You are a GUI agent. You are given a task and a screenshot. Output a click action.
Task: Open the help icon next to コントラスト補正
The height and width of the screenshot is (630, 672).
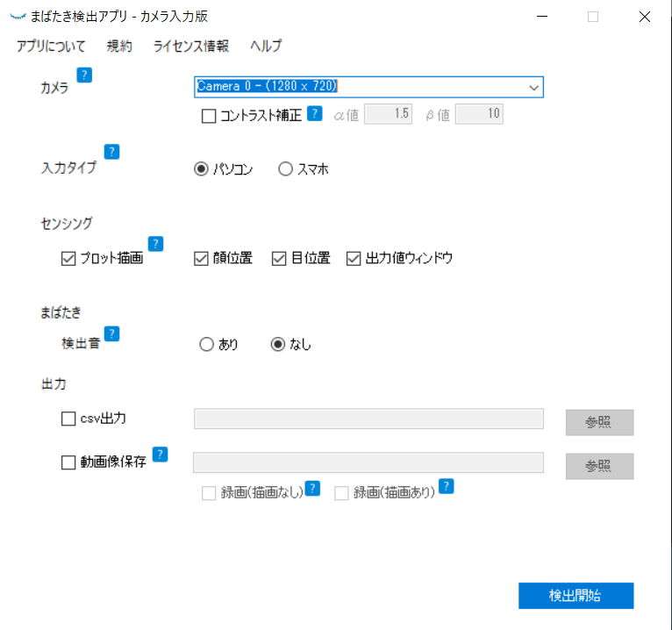315,113
